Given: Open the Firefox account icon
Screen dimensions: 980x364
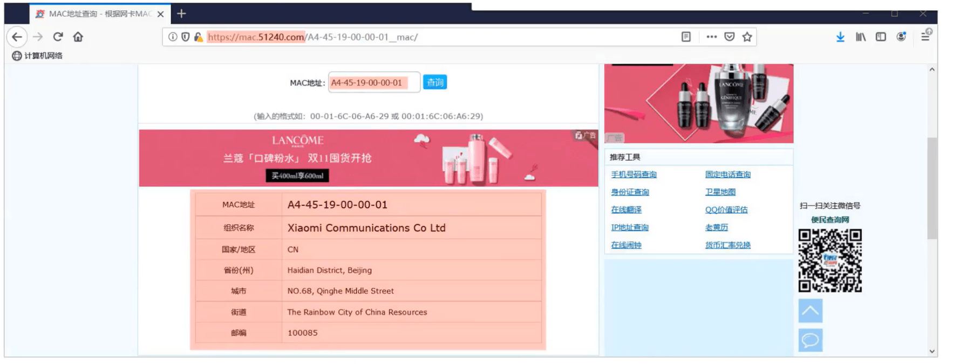Looking at the screenshot, I should [x=901, y=37].
